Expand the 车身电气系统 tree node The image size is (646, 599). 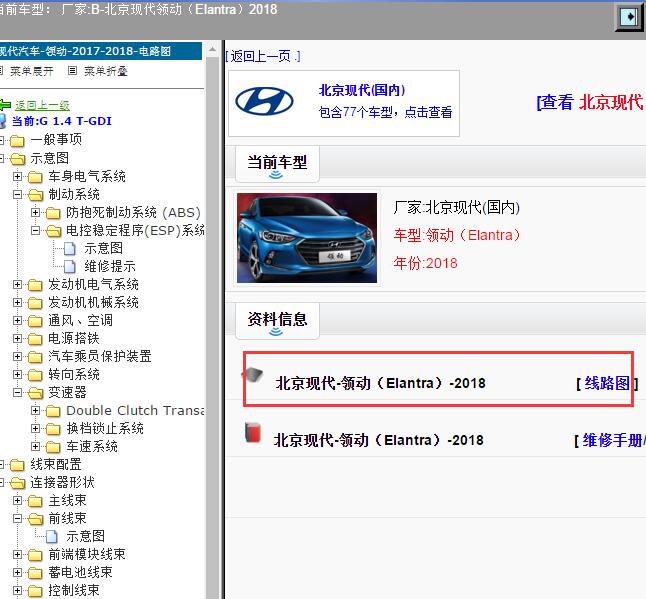[17, 176]
